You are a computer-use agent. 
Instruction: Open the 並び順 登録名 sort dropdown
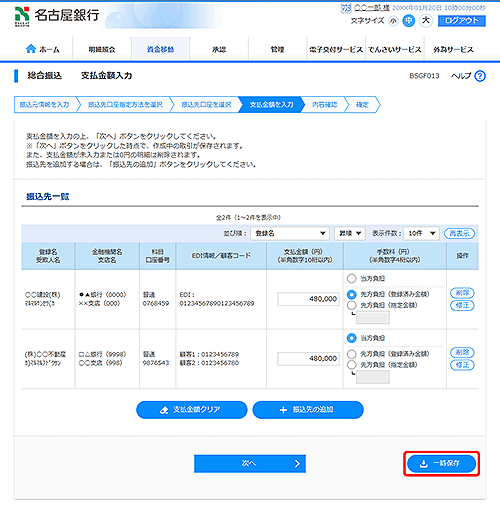pyautogui.click(x=290, y=233)
